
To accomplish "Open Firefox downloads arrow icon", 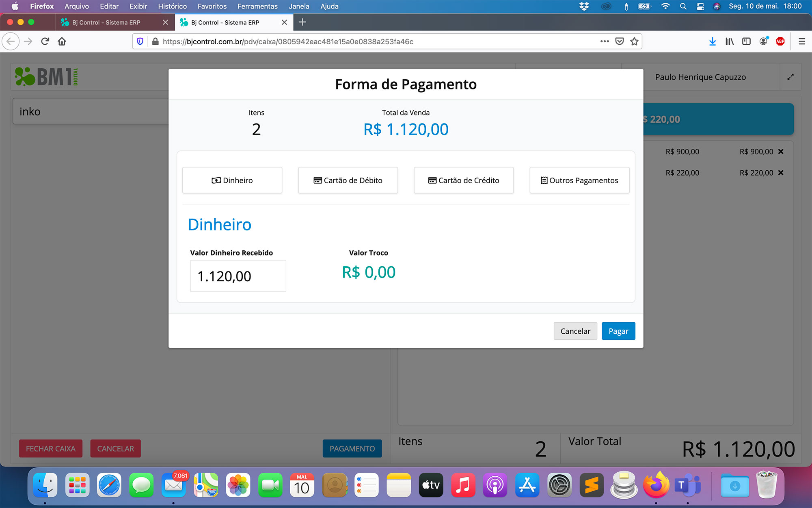I will pyautogui.click(x=712, y=41).
